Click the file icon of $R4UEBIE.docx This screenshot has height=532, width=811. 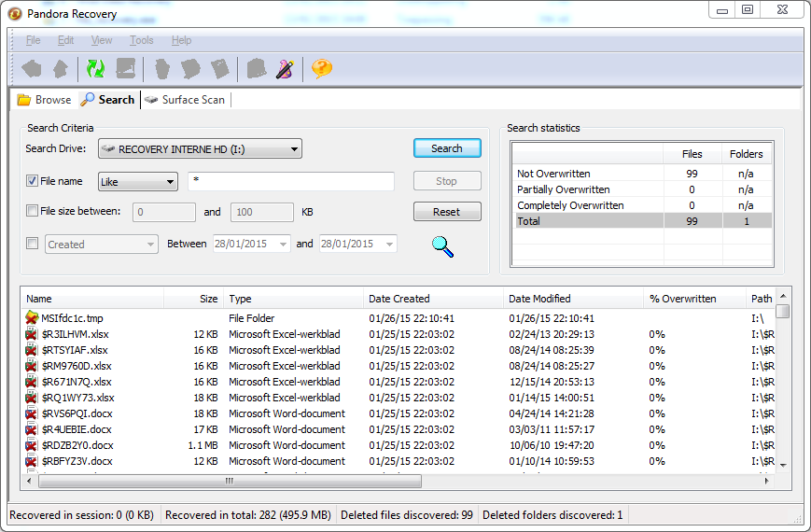pyautogui.click(x=32, y=429)
